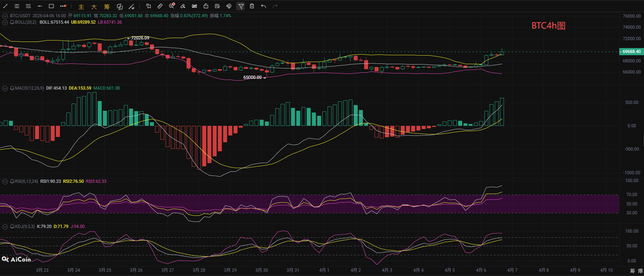644x276 pixels.
Task: Click the 筹 button at bottom right
Action: pos(632,271)
